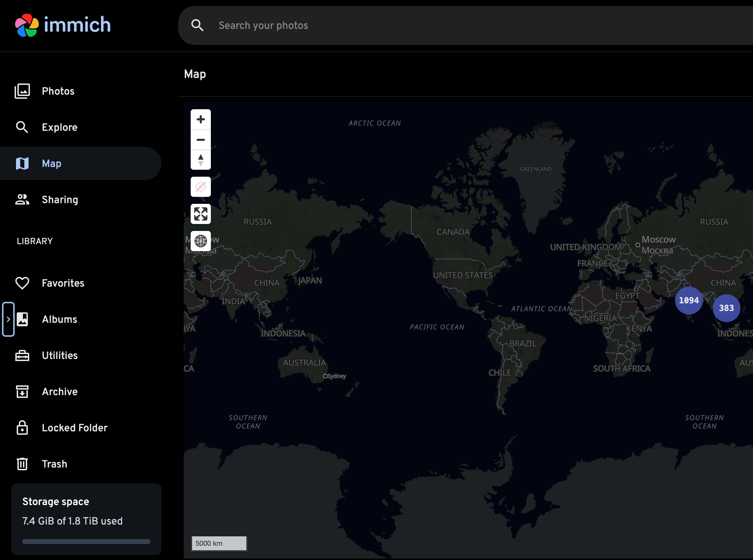The height and width of the screenshot is (560, 753).
Task: Click the CHILE map label
Action: [500, 373]
